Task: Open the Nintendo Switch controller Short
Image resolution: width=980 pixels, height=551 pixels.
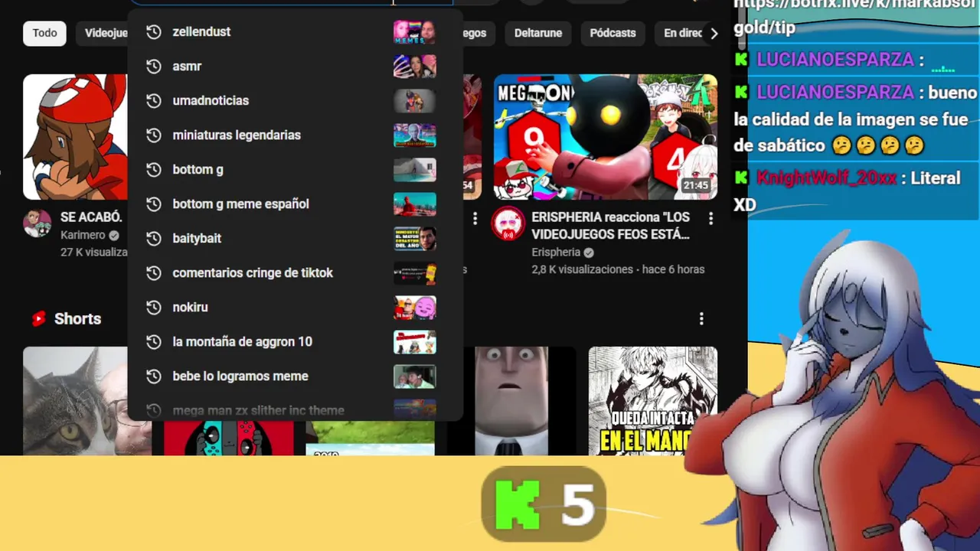Action: coord(228,439)
